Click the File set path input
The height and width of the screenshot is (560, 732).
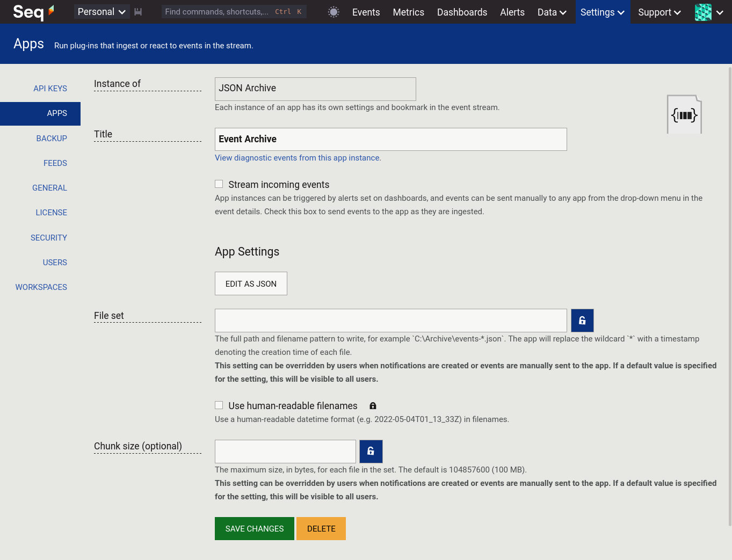[390, 321]
